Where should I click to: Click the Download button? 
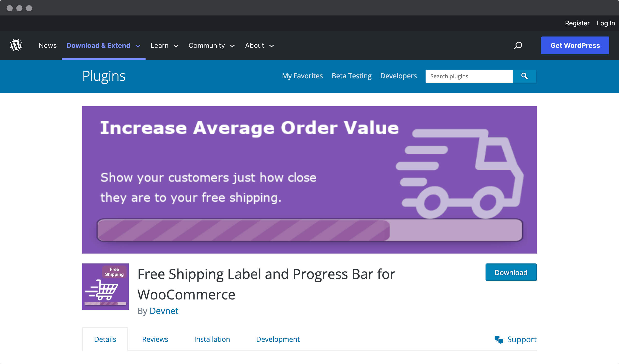(511, 272)
